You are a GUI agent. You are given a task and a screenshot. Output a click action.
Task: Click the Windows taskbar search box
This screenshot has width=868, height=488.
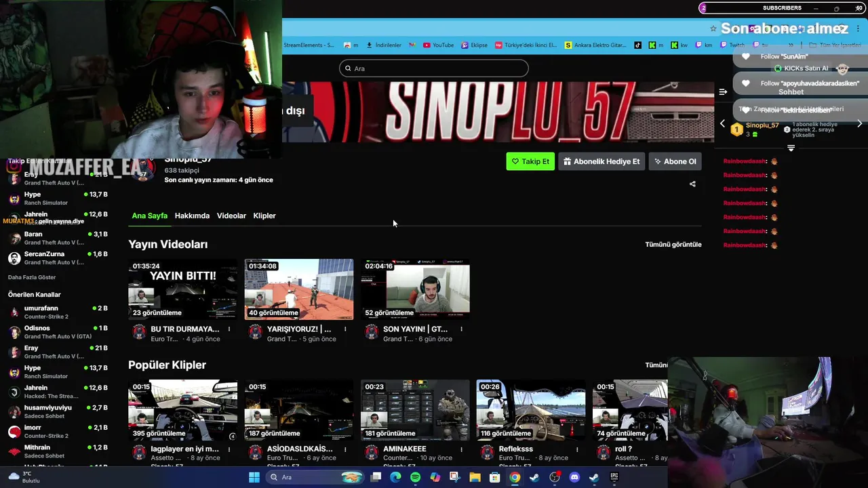(x=315, y=477)
